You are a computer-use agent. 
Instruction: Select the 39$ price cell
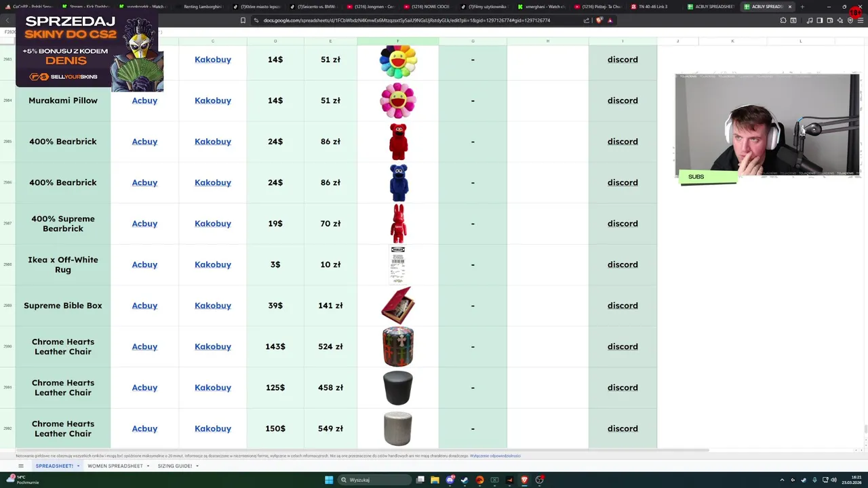(275, 306)
